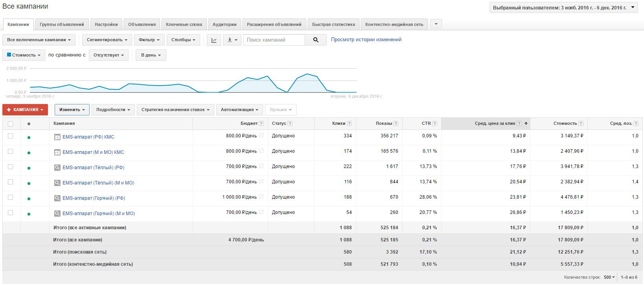Toggle the select-all campaigns checkbox in header
The image size is (644, 285).
[11, 124]
